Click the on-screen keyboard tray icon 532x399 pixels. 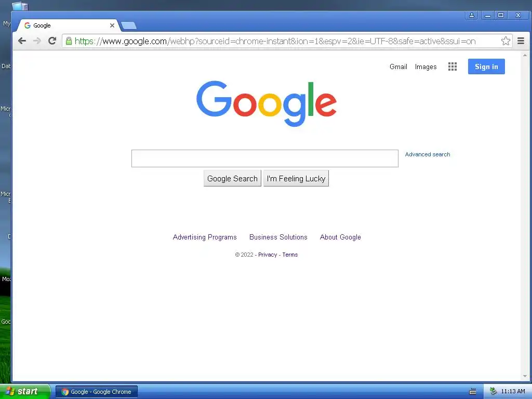pos(473,392)
